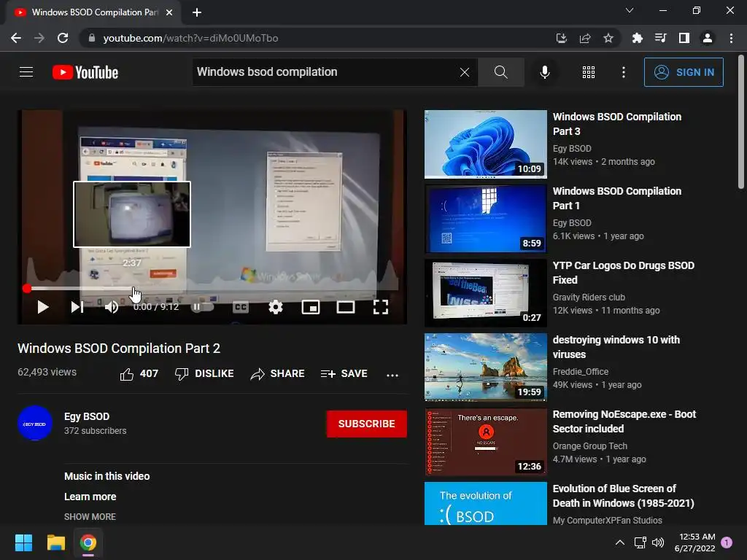Open the Egy BSOD channel avatar

coord(35,424)
